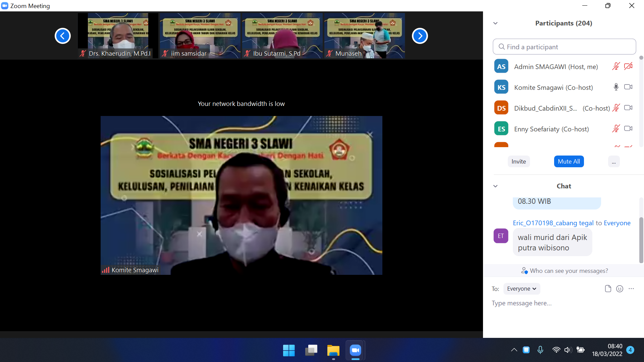
Task: Unmute Dikbud_CabdinXII microphone
Action: 616,108
